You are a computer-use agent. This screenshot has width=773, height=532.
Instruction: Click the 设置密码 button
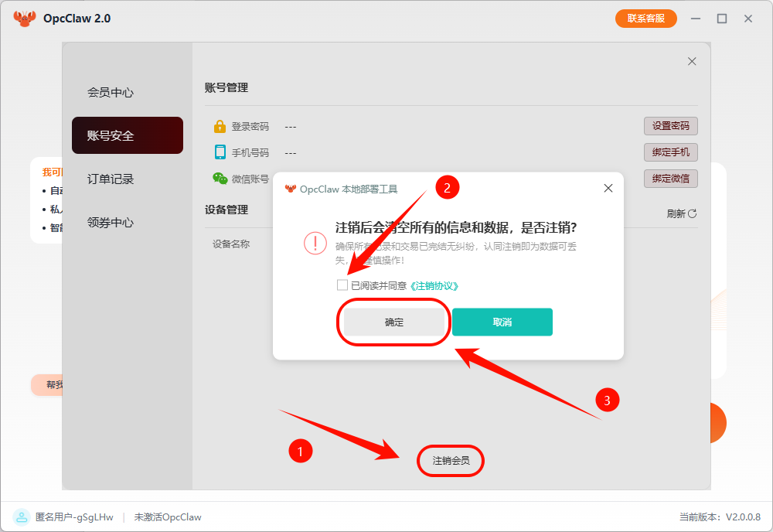[x=670, y=126]
